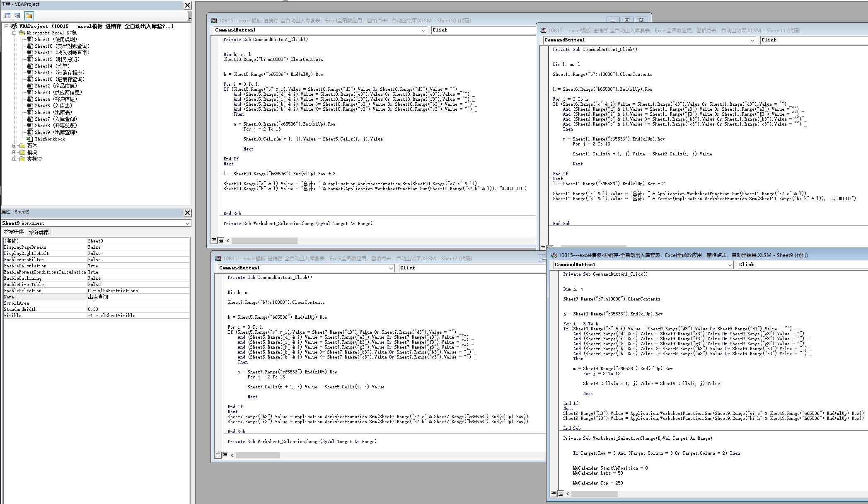Image resolution: width=868 pixels, height=504 pixels.
Task: Switch Sheet10 code window to Procedure View
Action: (x=214, y=240)
